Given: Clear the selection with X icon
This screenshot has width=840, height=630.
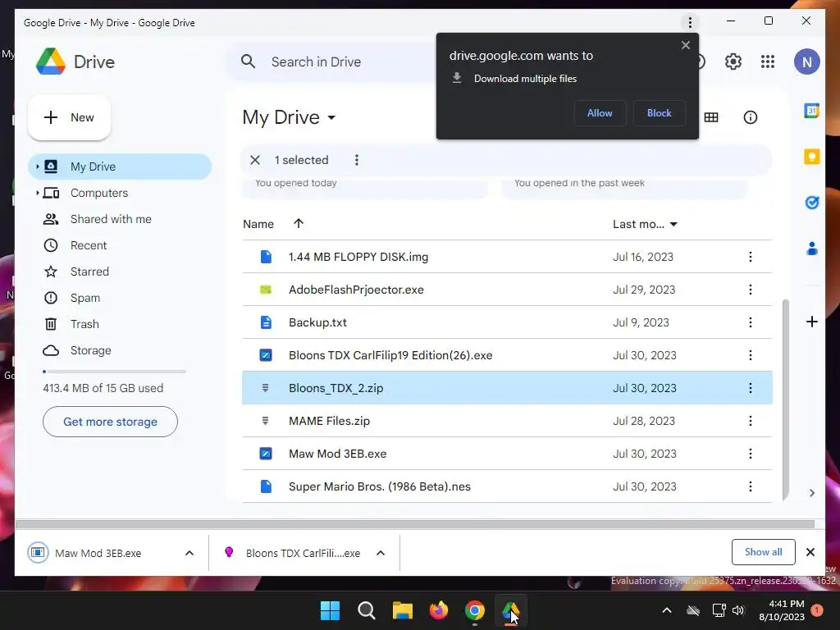Looking at the screenshot, I should coord(255,160).
